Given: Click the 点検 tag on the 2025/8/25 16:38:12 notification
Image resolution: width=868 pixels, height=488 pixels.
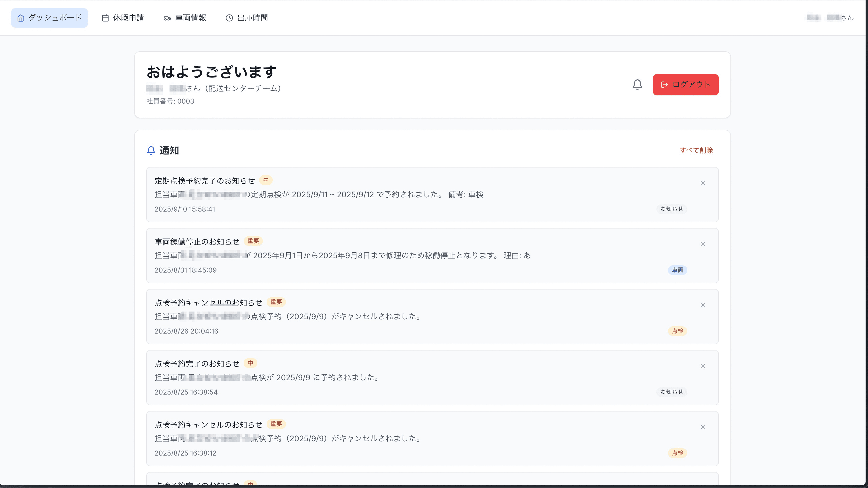Looking at the screenshot, I should pyautogui.click(x=677, y=453).
